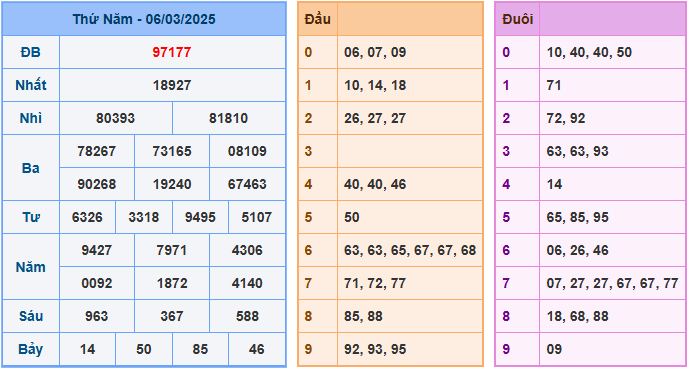Click the date header Thứ Năm - 06/03/2025
The width and height of the screenshot is (689, 368).
point(144,19)
